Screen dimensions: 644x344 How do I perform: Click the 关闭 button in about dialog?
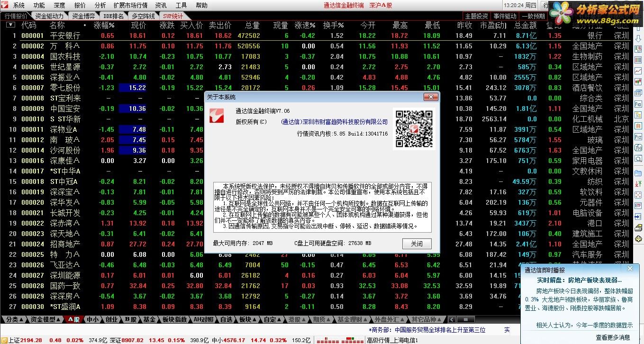417,244
